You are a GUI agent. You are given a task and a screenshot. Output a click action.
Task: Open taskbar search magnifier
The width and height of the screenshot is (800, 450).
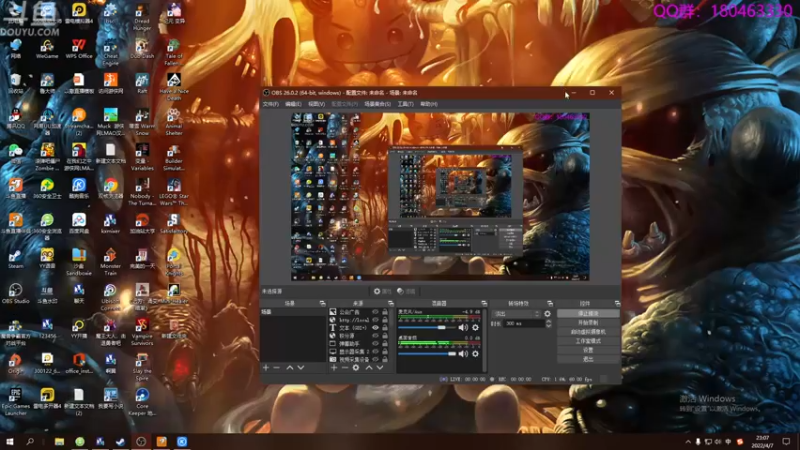click(30, 442)
